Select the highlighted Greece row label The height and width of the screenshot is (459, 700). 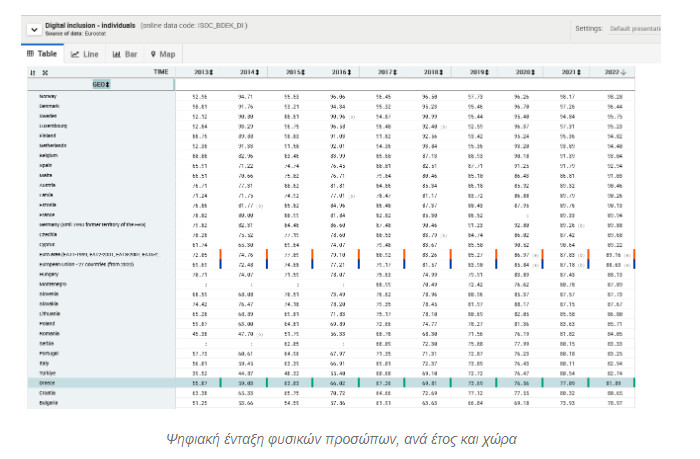pyautogui.click(x=48, y=354)
